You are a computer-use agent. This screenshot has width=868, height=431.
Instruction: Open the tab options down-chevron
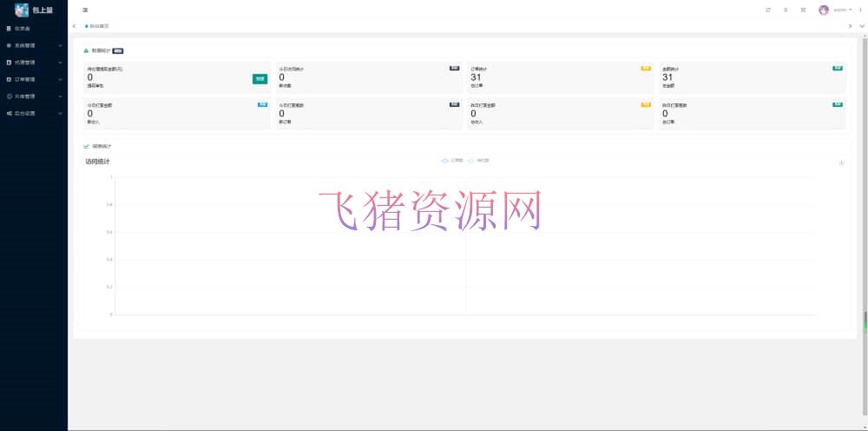coord(861,26)
